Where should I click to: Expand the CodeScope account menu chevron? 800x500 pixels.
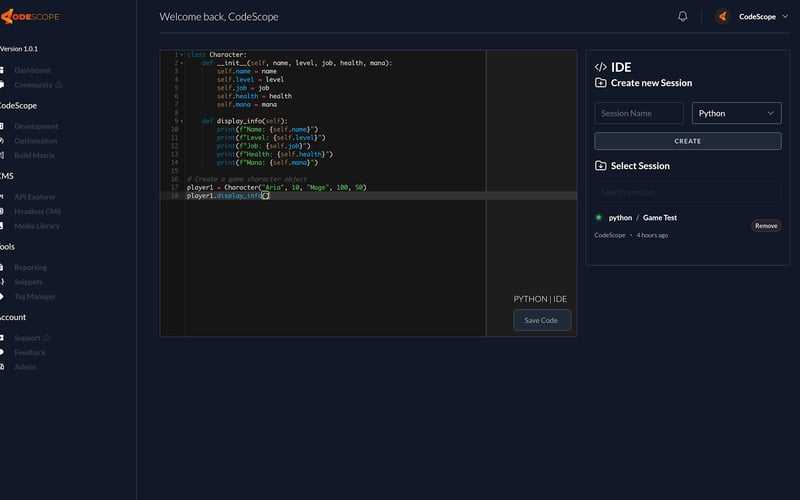(785, 16)
